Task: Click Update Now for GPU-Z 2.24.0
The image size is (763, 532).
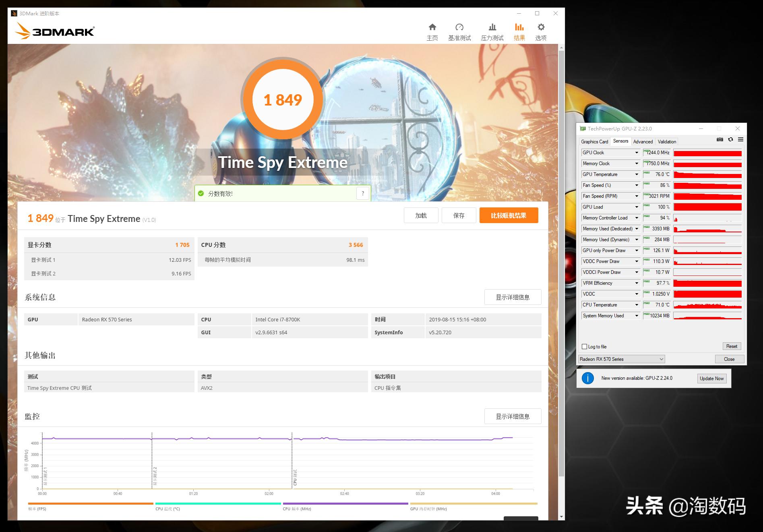Action: point(711,378)
